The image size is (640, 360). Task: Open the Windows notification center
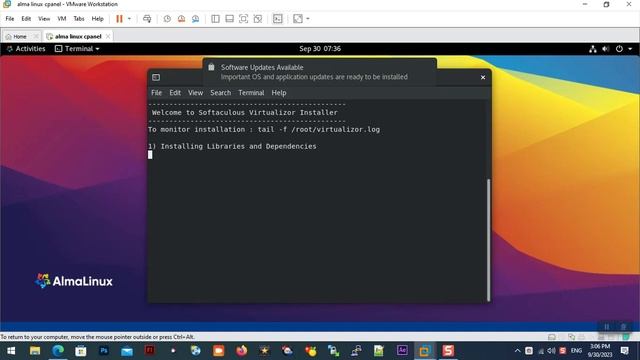(x=624, y=351)
